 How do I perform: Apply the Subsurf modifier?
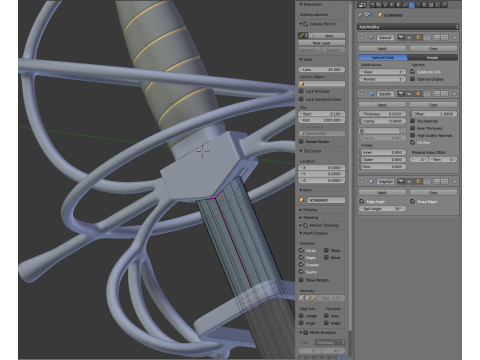click(382, 48)
